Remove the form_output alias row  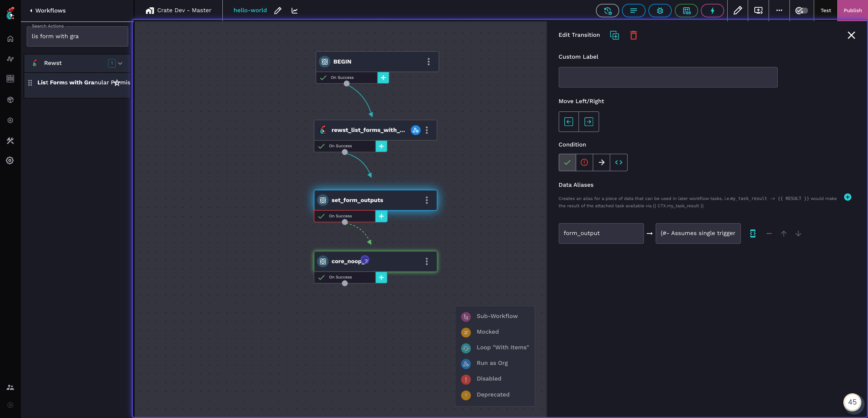(x=769, y=234)
